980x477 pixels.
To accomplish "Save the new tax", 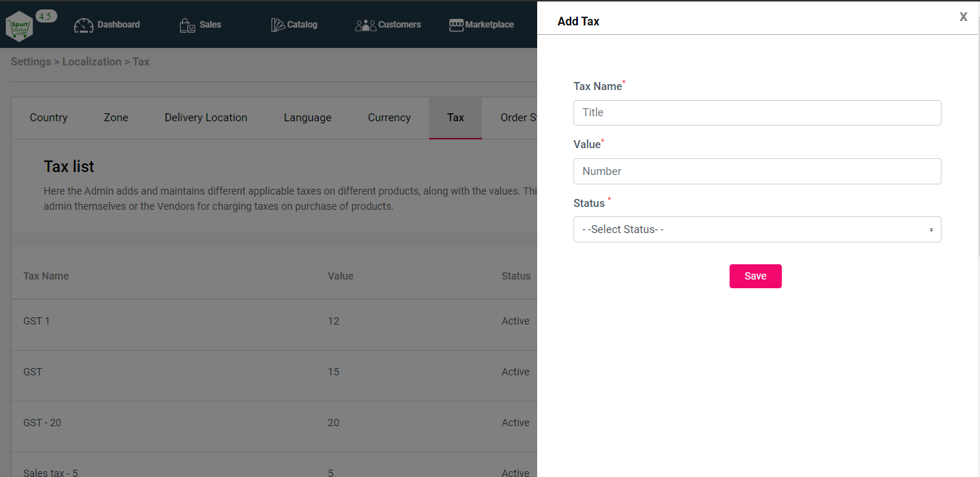I will pyautogui.click(x=756, y=277).
